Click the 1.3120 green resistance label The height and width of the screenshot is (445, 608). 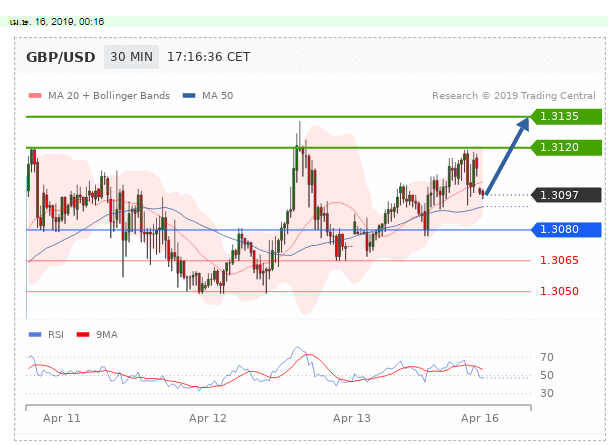click(x=566, y=147)
